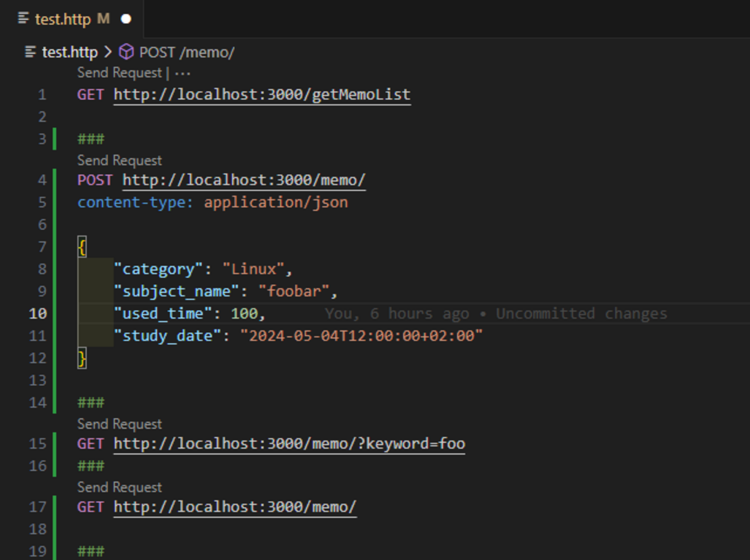Send the POST memo request above line 4

[119, 160]
